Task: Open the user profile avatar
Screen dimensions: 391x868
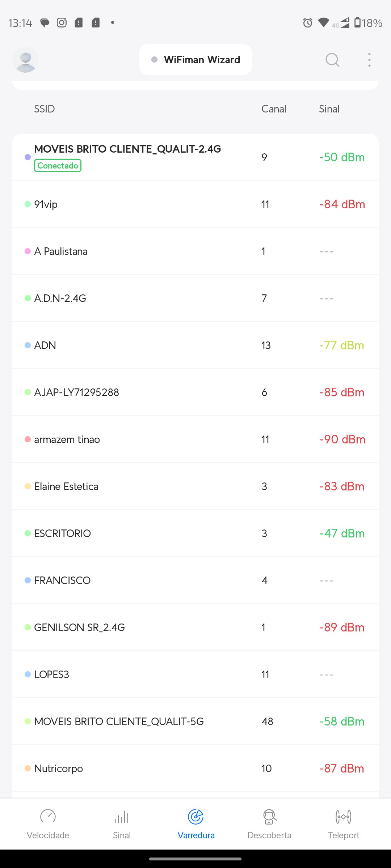Action: [x=25, y=60]
